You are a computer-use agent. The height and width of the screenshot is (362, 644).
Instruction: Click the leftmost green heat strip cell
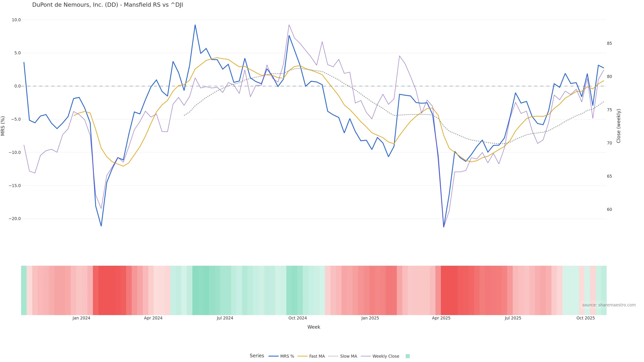pyautogui.click(x=24, y=290)
